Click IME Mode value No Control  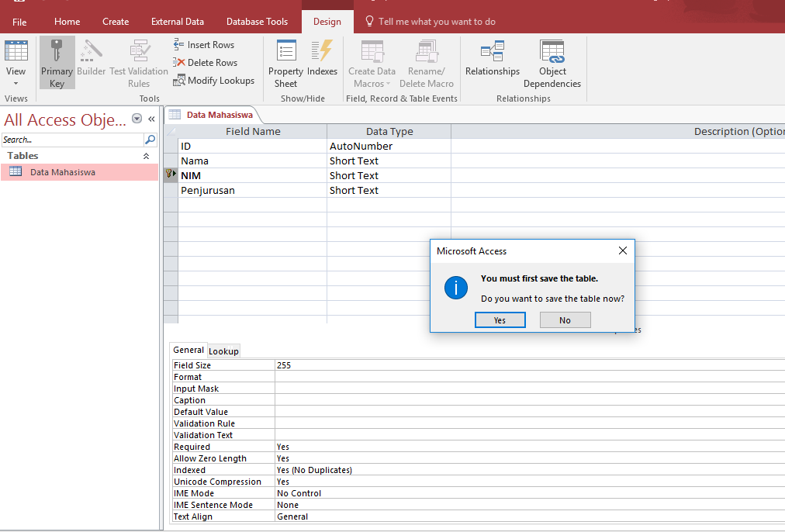pos(530,493)
